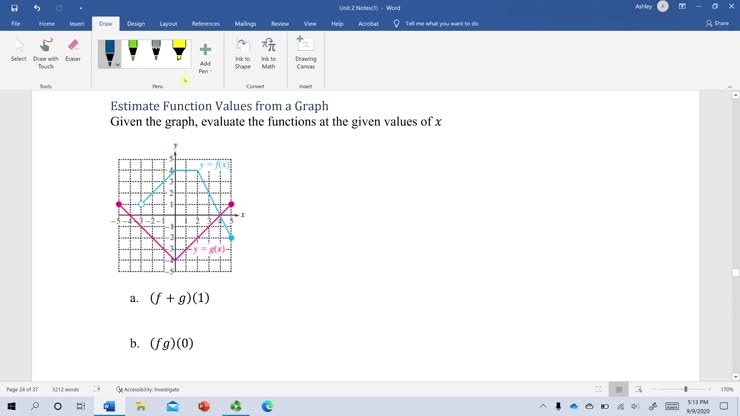Switch to Print Layout view icon
Screen dimensions: 740x416
(x=619, y=389)
